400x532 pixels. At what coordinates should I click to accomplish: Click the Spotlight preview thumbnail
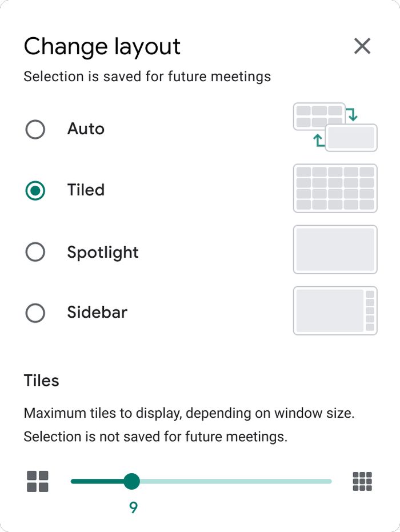tap(335, 249)
